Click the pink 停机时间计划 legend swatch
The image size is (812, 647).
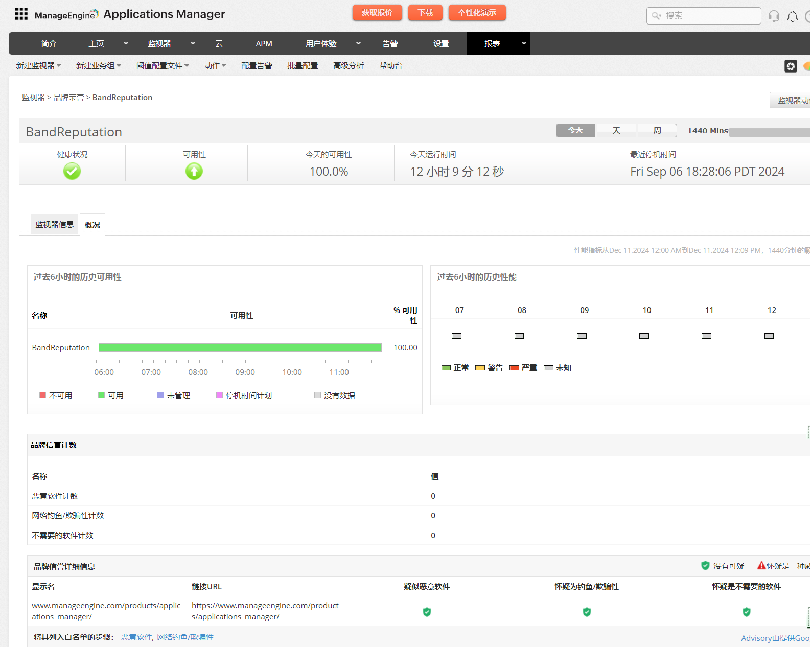tap(220, 395)
